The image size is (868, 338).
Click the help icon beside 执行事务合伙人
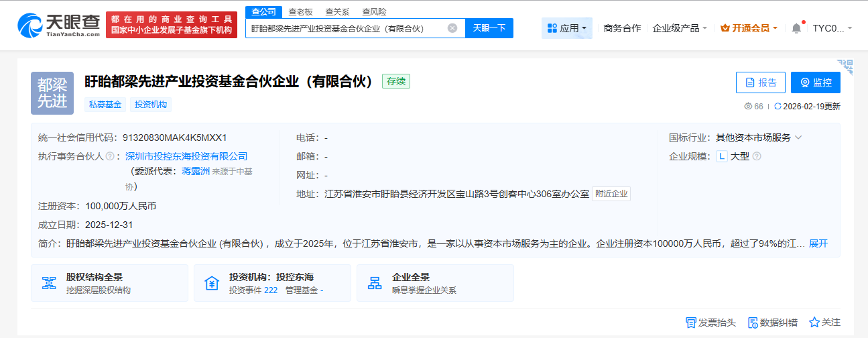pyautogui.click(x=110, y=156)
